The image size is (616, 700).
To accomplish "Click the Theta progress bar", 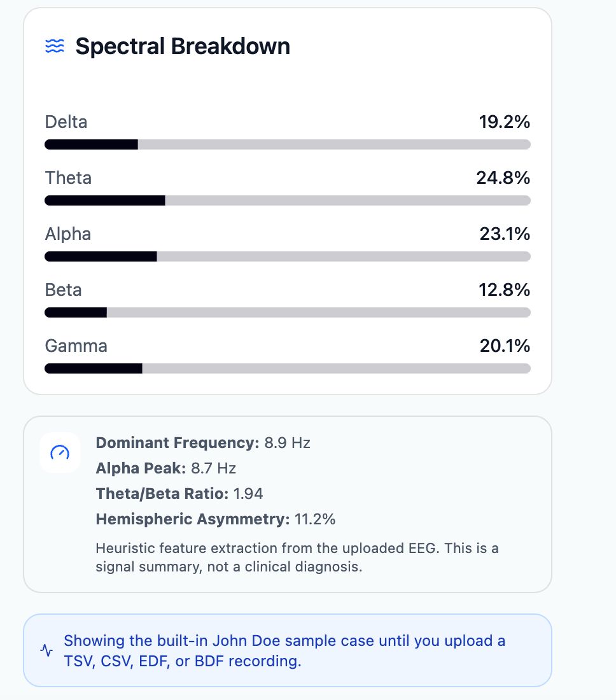I will (288, 200).
